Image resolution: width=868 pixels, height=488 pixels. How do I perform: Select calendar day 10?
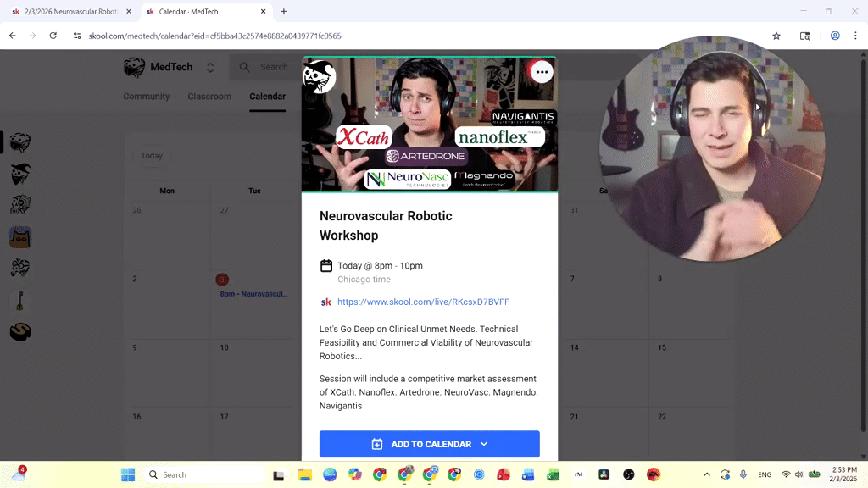click(224, 347)
